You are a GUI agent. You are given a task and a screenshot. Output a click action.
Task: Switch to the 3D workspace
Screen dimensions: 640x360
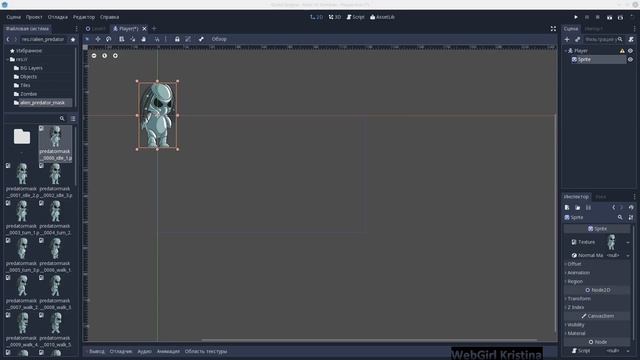(335, 17)
